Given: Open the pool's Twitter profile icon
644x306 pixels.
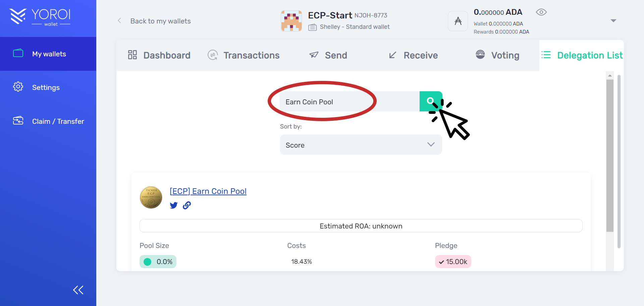Looking at the screenshot, I should pos(174,205).
